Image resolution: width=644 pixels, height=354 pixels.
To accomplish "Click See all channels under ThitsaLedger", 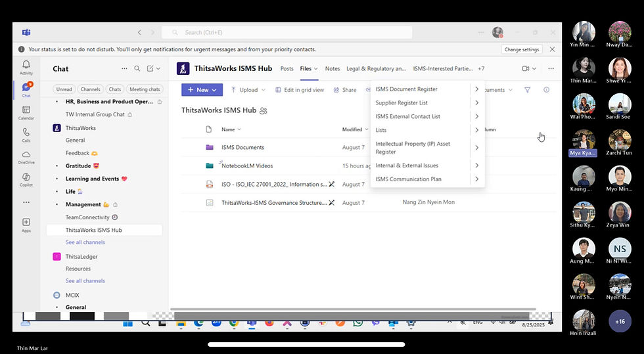I will click(85, 281).
